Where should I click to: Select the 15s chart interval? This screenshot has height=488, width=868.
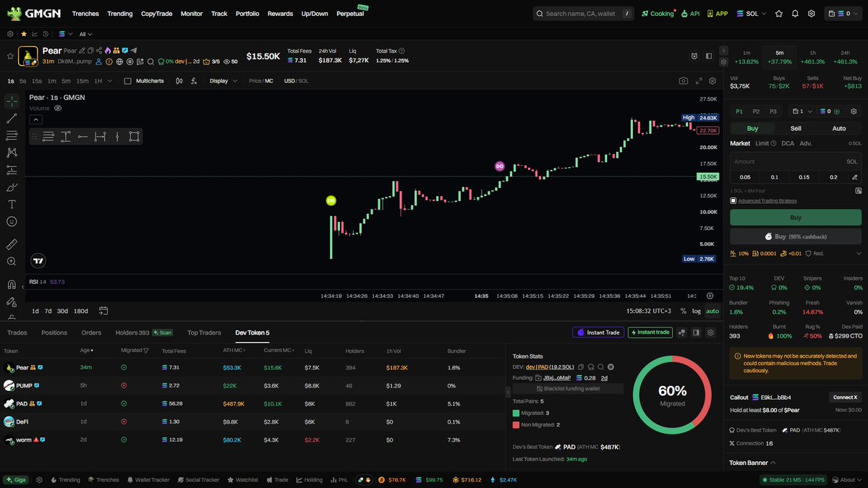pos(36,81)
